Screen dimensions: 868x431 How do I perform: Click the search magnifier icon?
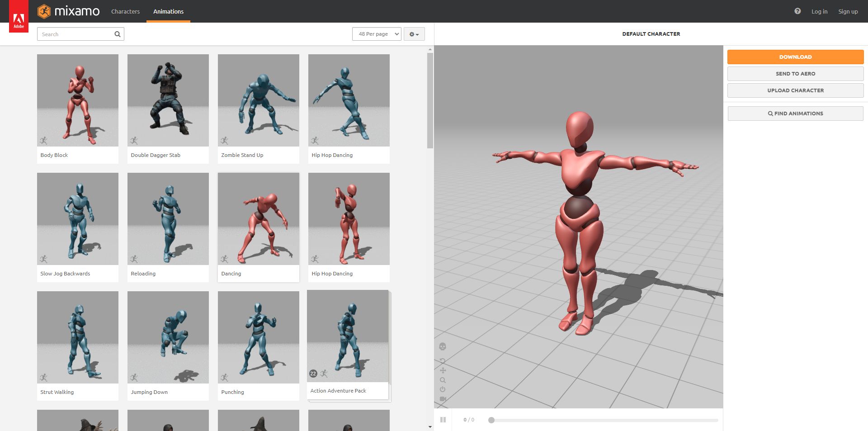tap(118, 34)
